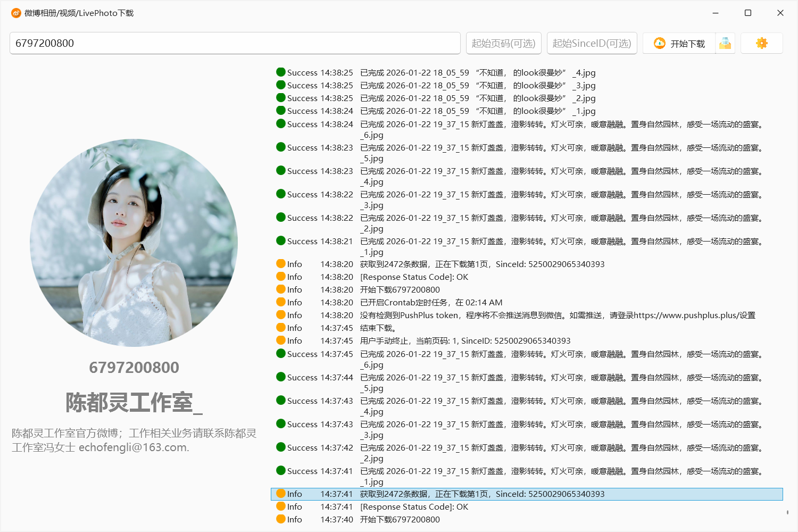Click the orange Info icon of 14:38:20 [Response Status Code] row
This screenshot has height=532, width=798.
point(281,276)
